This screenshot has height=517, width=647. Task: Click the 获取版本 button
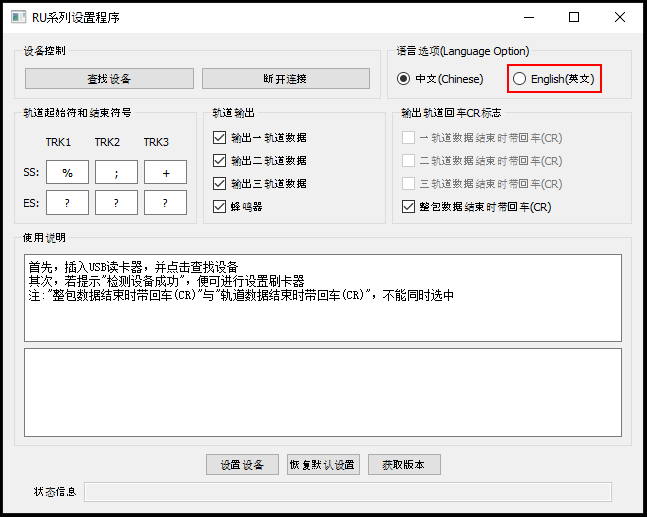coord(404,465)
